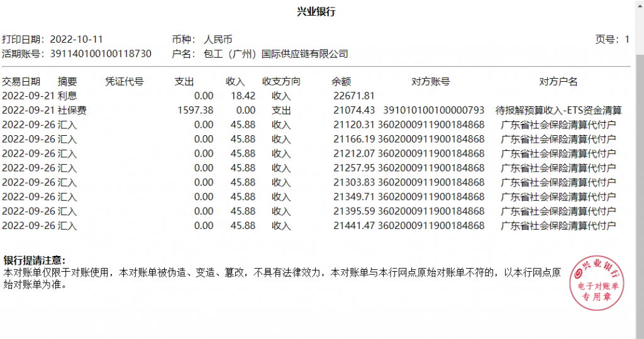Click balance value 21303.83
The width and height of the screenshot is (644, 339).
(354, 182)
